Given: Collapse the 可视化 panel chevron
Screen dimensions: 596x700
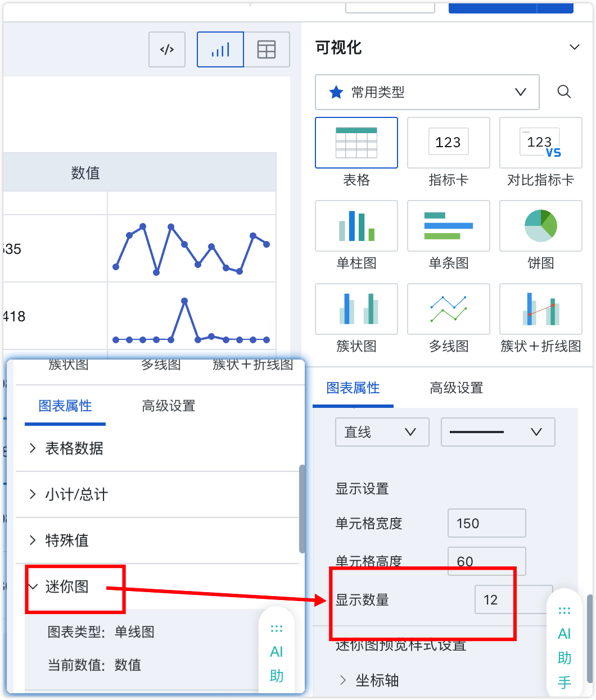Looking at the screenshot, I should tap(575, 47).
